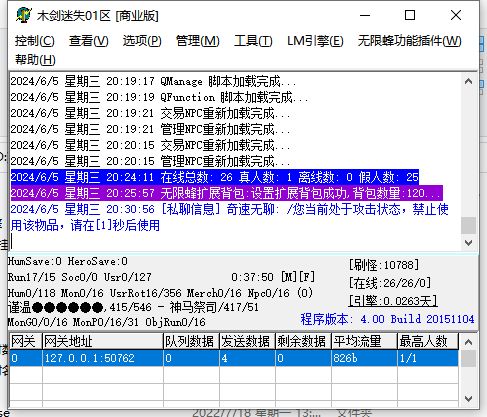
Task: Click the Hum0/118 Mon0/16 status line
Action: pyautogui.click(x=160, y=293)
